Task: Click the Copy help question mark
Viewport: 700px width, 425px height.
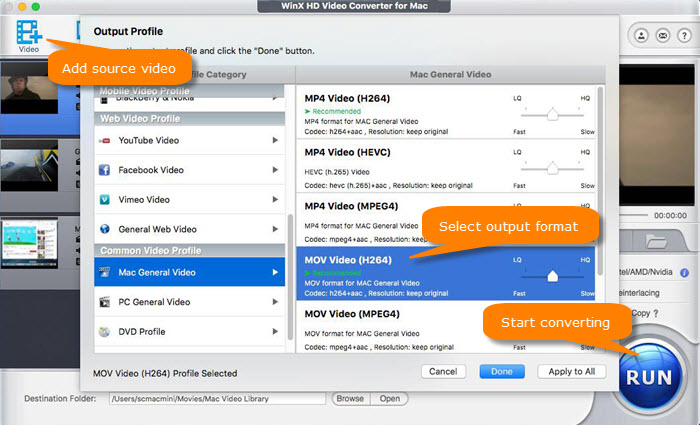Action: 656,313
